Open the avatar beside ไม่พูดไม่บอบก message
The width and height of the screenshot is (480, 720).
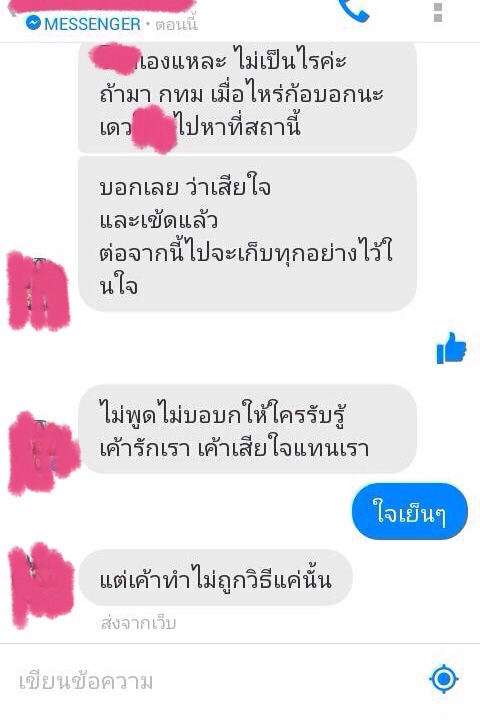pyautogui.click(x=43, y=453)
